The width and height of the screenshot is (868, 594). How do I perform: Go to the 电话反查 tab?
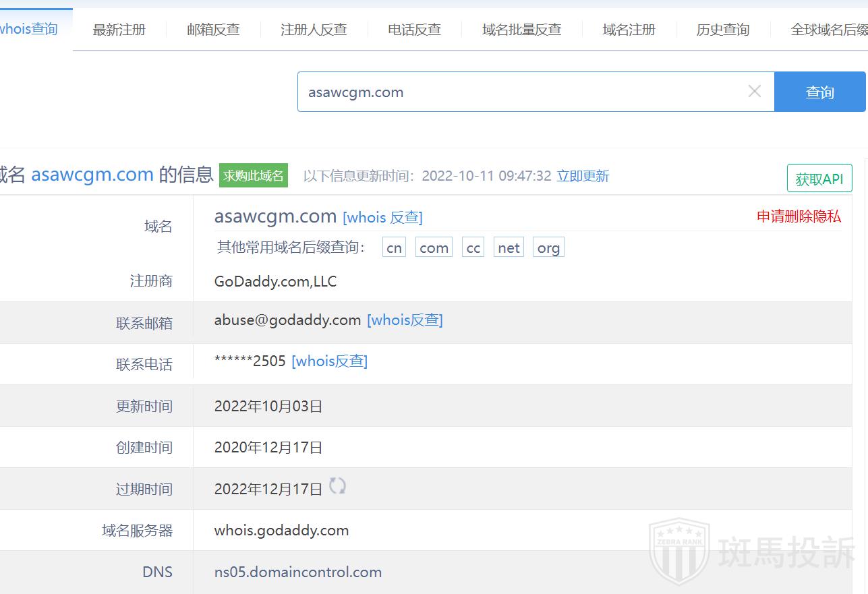tap(414, 30)
